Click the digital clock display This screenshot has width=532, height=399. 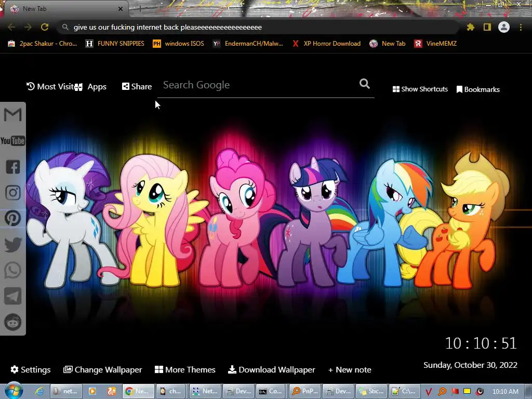(481, 343)
